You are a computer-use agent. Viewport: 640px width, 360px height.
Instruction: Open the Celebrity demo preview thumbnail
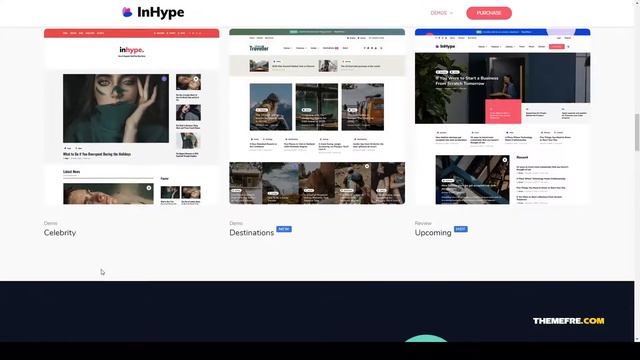131,116
